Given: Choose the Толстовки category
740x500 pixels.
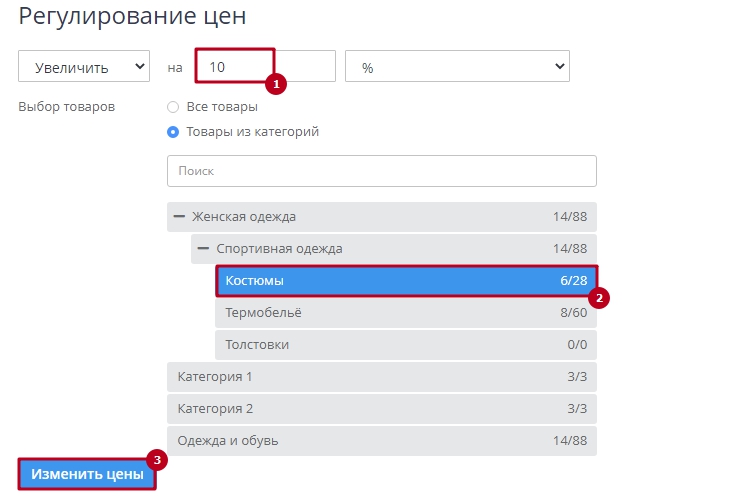Looking at the screenshot, I should (406, 345).
